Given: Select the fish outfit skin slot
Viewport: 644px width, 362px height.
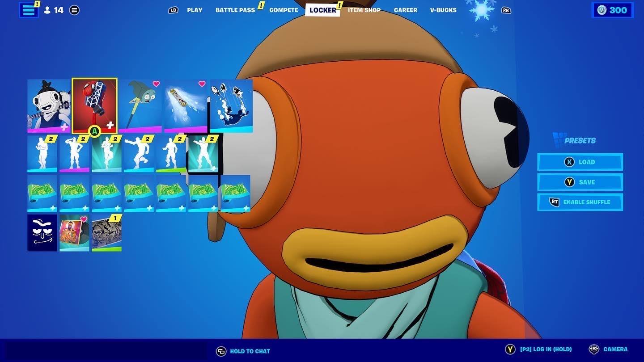Looking at the screenshot, I should tap(49, 106).
